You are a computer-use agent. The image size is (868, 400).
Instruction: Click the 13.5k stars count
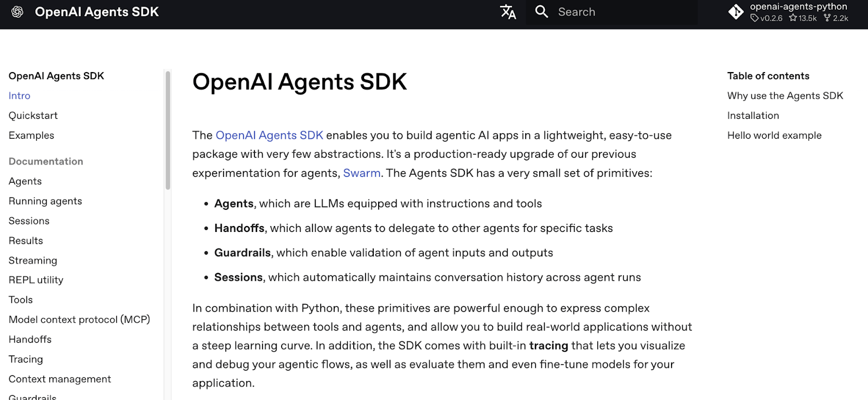803,18
